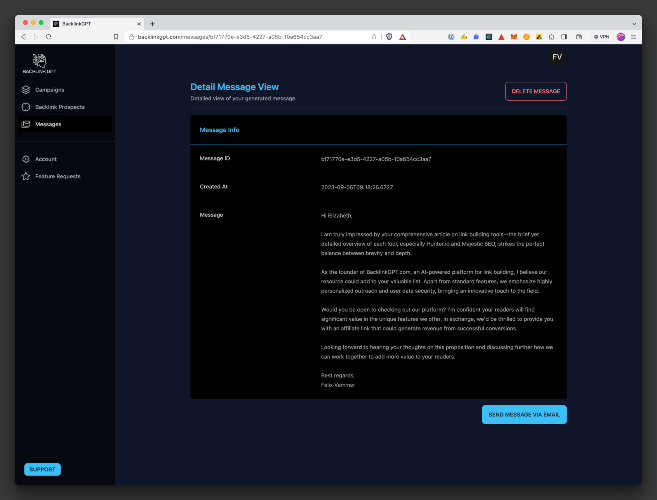
Task: Click the Created At timestamp value
Action: pos(357,187)
